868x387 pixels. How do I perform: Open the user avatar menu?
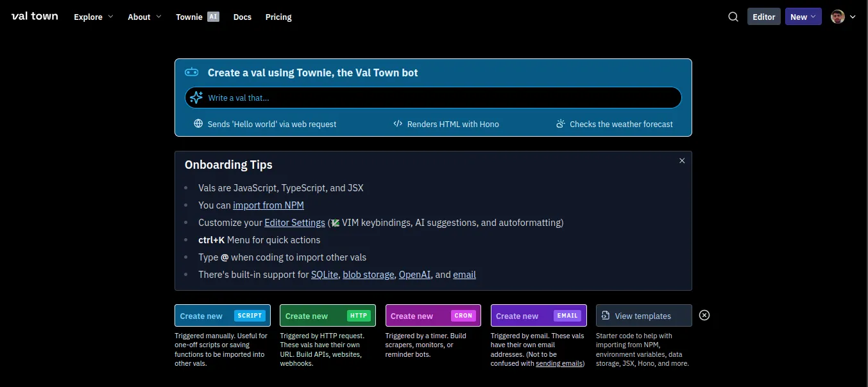point(843,17)
